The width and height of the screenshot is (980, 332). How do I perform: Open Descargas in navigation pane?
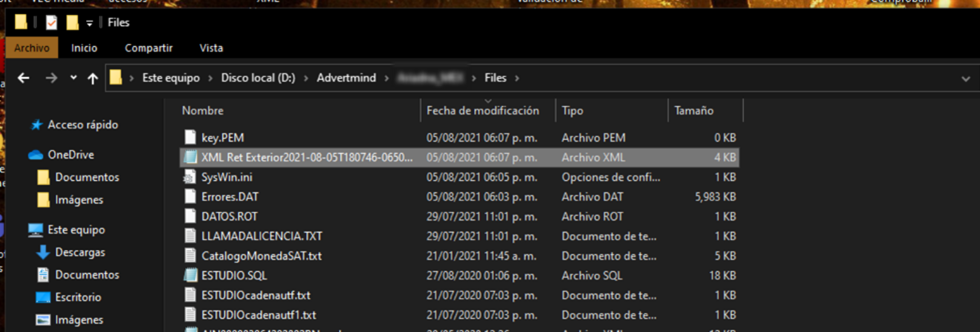pos(80,252)
